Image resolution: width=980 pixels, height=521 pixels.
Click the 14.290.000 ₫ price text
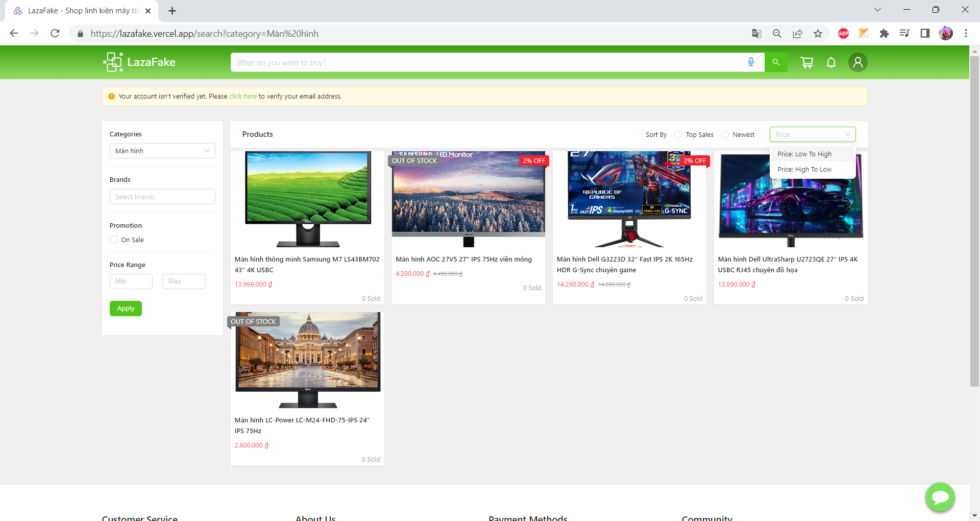point(575,285)
